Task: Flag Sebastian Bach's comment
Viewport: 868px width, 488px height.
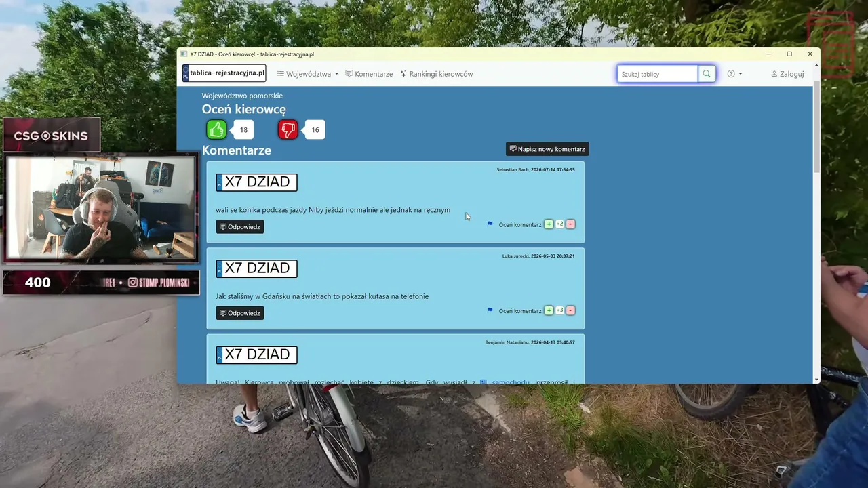Action: coord(490,224)
